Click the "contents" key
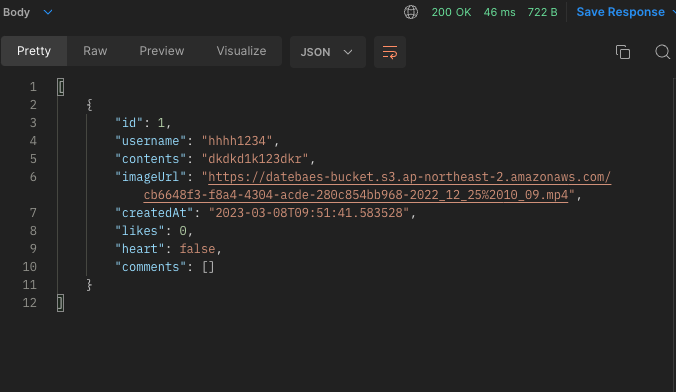 (x=150, y=159)
